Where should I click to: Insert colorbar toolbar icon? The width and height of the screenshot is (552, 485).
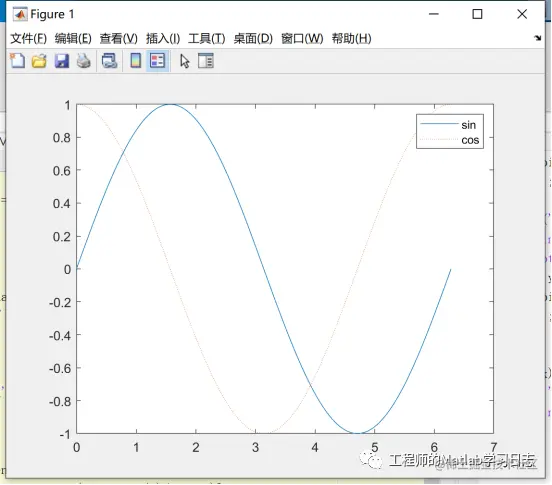(136, 61)
